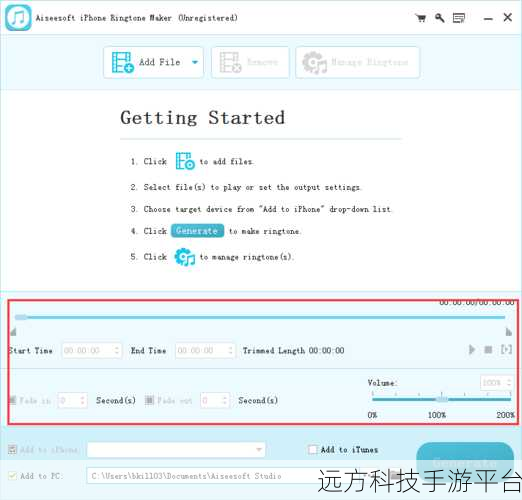Click the Getting Started heading
The height and width of the screenshot is (500, 522).
203,118
